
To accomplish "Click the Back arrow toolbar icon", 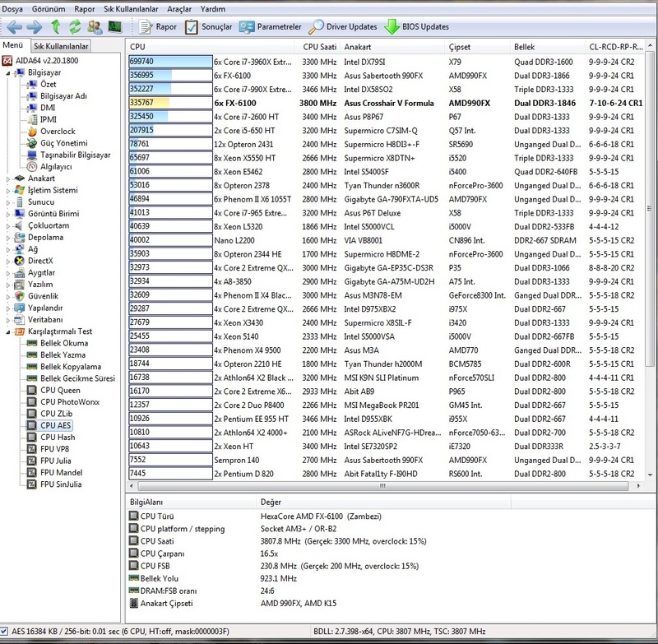I will pos(15,27).
